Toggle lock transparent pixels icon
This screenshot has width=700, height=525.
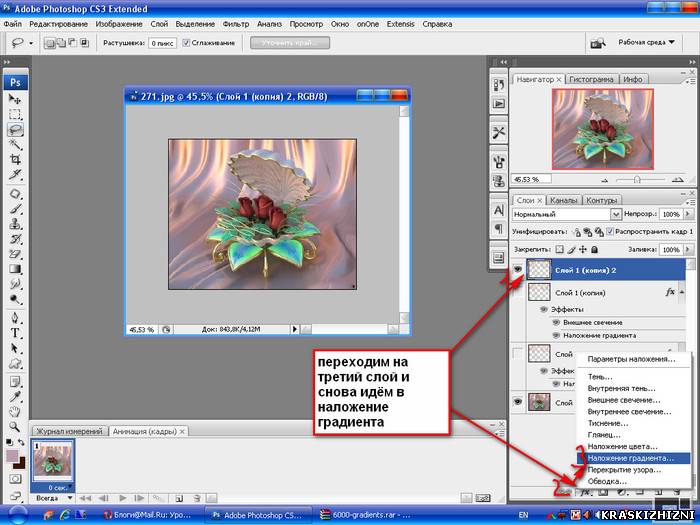click(559, 250)
